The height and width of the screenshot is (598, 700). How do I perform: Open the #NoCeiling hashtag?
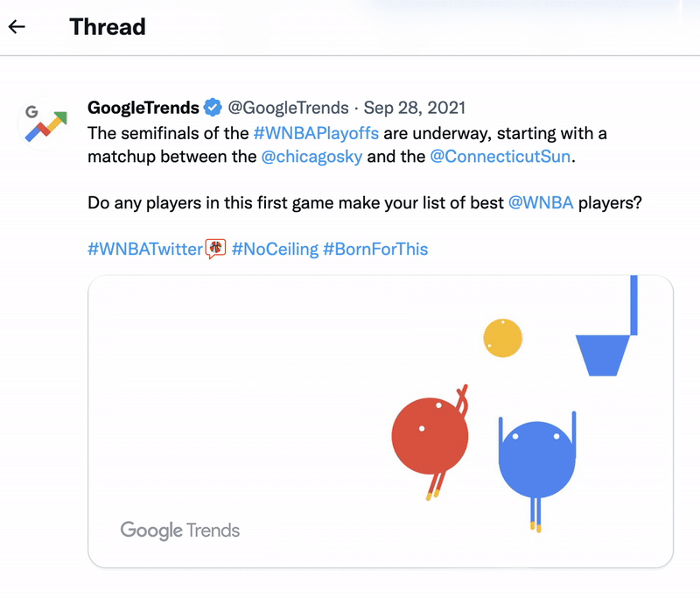275,249
